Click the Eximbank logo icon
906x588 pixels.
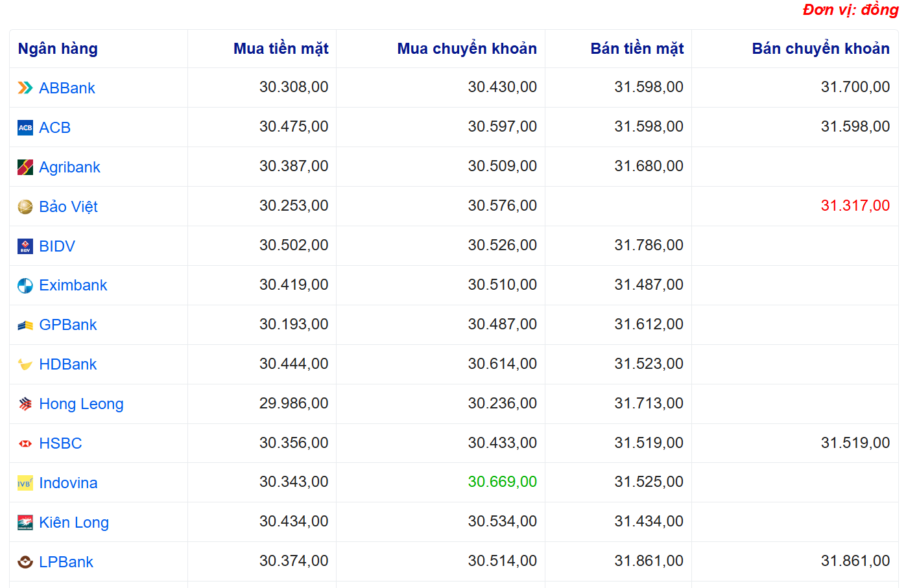(x=25, y=286)
